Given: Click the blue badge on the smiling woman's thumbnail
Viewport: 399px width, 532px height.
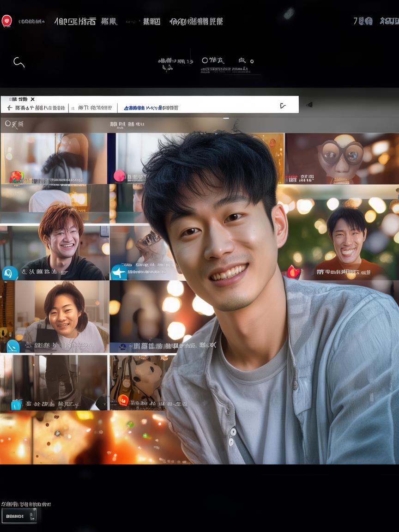Looking at the screenshot, I should pos(12,345).
